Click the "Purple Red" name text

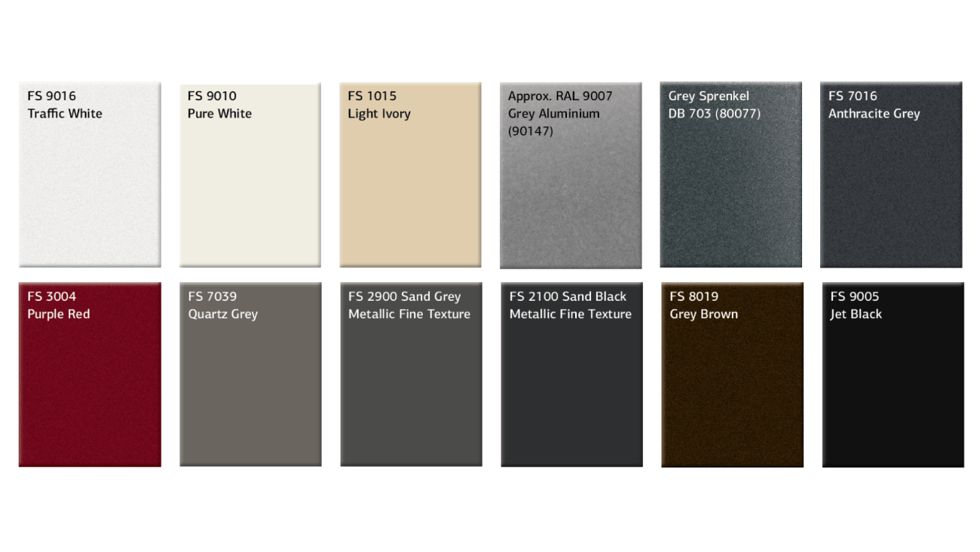pyautogui.click(x=59, y=314)
